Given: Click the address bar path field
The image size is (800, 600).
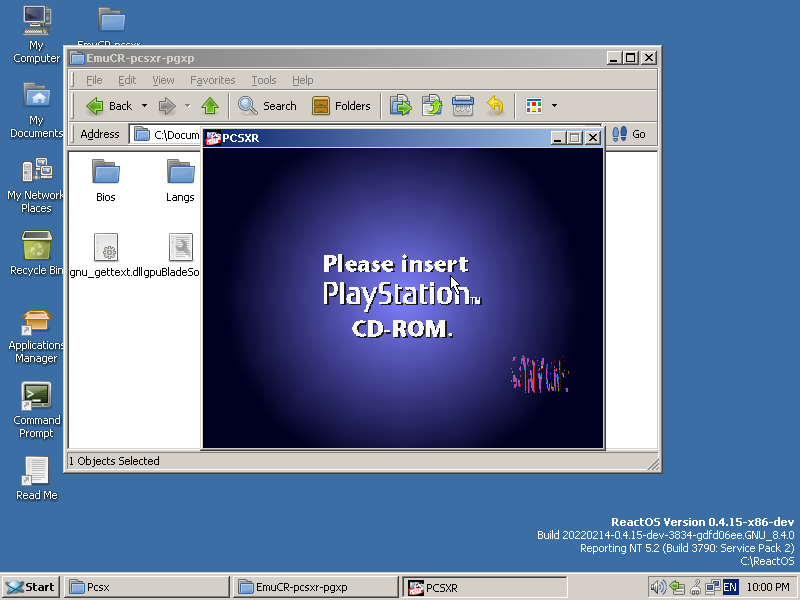Looking at the screenshot, I should point(165,135).
